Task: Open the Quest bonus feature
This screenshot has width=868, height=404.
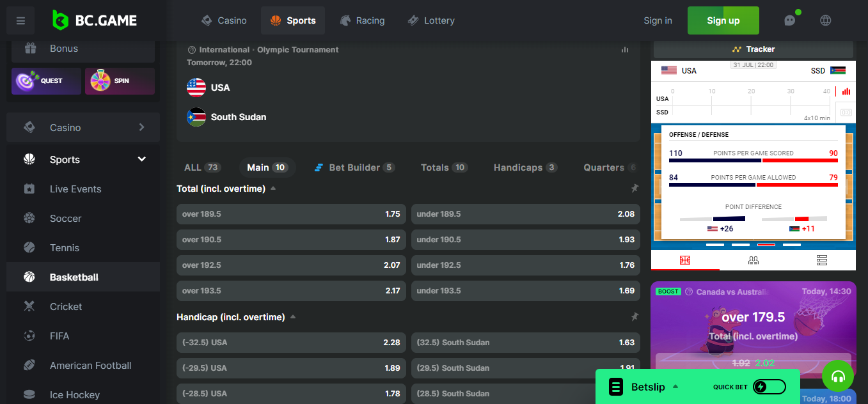Action: tap(45, 81)
